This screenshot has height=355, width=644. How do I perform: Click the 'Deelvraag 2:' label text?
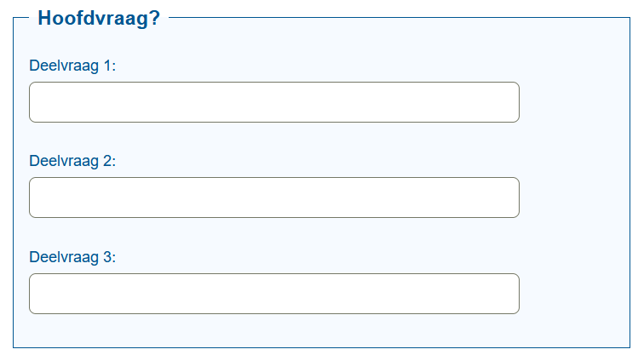(72, 161)
